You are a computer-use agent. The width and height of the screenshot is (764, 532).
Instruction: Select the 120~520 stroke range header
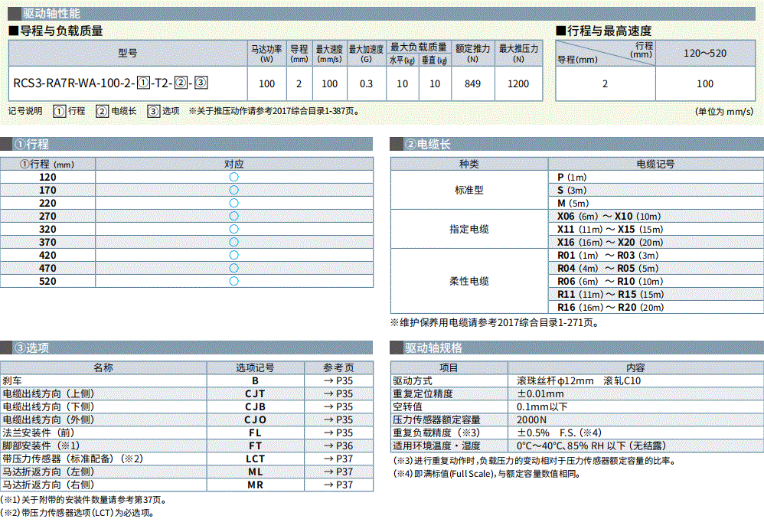click(704, 53)
